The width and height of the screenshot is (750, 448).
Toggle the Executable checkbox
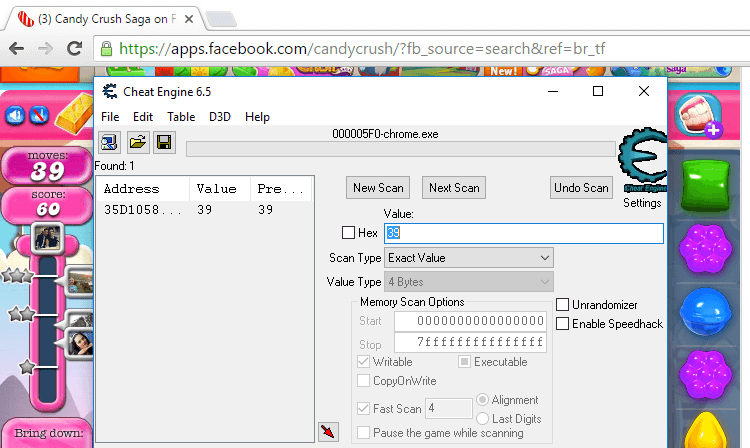coord(464,361)
